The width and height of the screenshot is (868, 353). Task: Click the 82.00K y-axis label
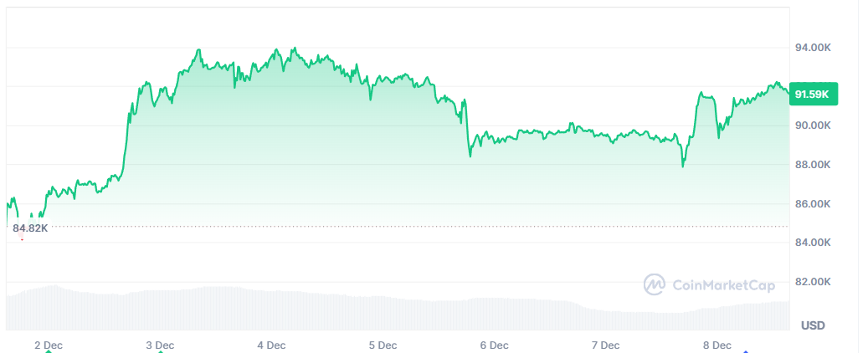pos(812,282)
